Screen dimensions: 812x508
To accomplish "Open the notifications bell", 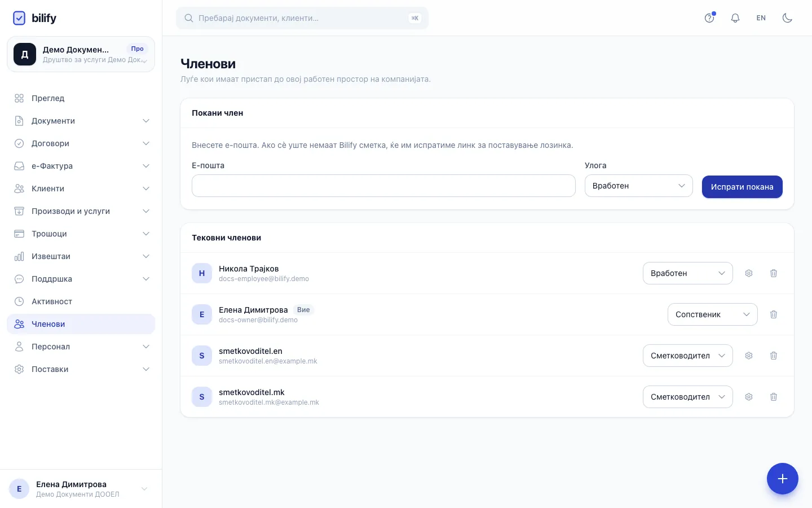I will click(x=735, y=18).
